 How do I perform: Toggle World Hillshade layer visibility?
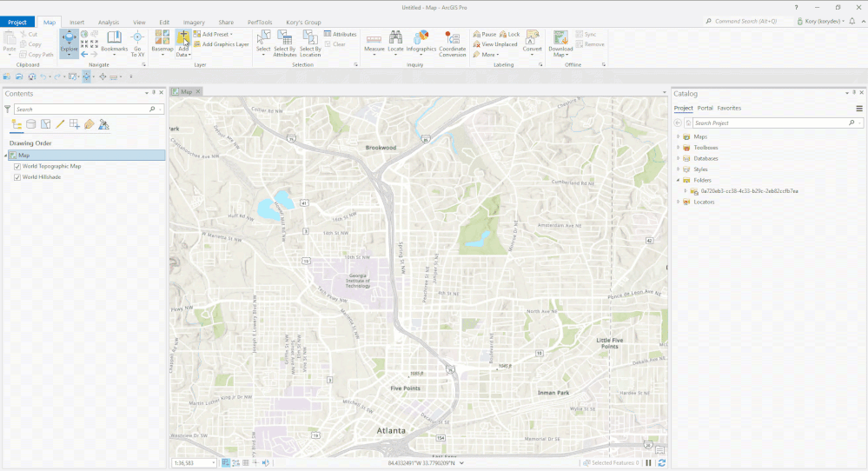[x=17, y=177]
